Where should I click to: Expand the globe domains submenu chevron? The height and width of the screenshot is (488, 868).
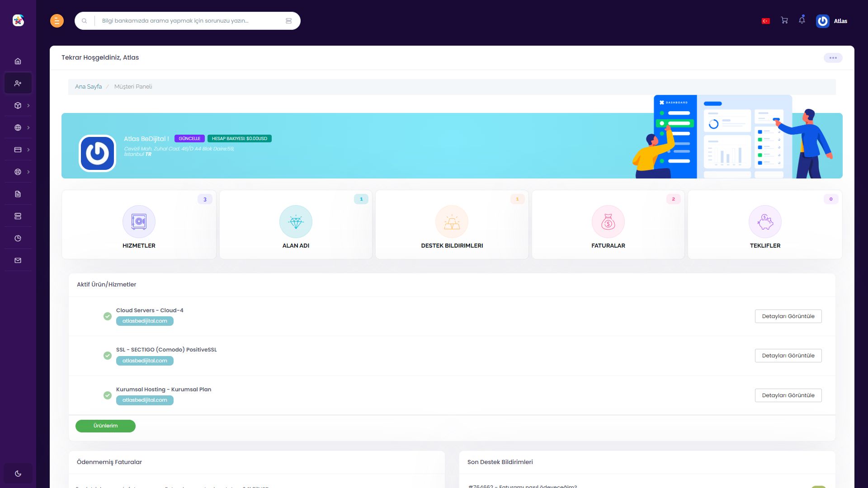(28, 127)
